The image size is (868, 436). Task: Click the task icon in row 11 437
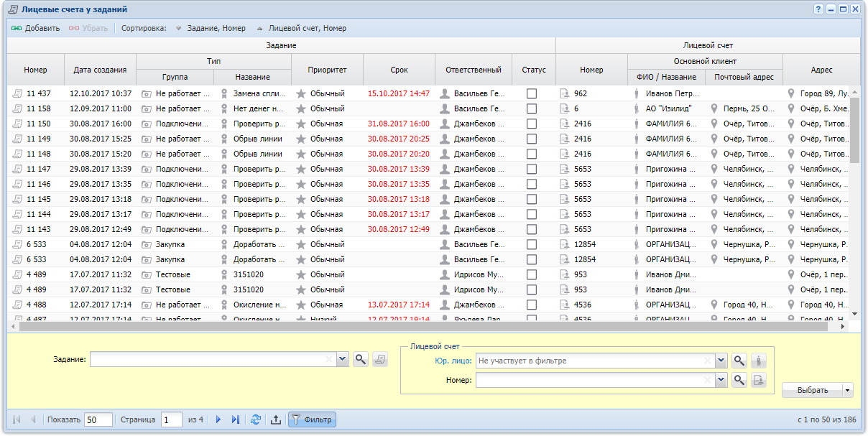coord(17,93)
